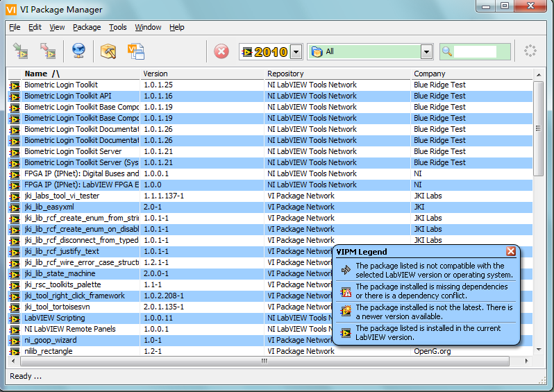This screenshot has width=554, height=392.
Task: Click the icon of jki_tool_tortoisesvn row
Action: point(15,307)
